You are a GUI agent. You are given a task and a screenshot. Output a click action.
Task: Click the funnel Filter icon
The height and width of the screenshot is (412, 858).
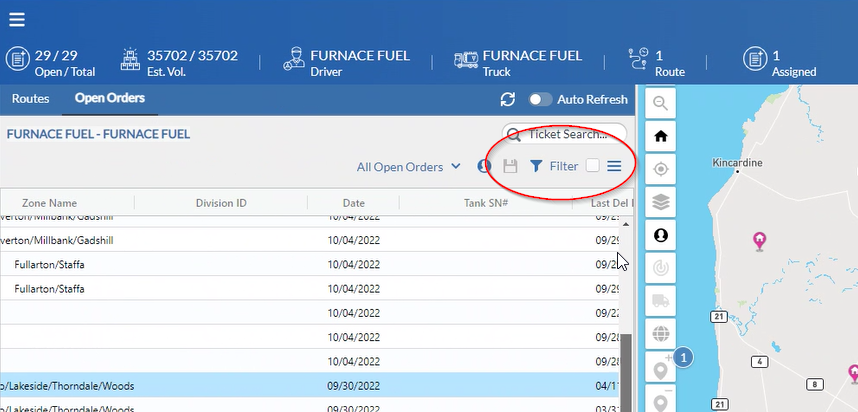click(x=536, y=166)
